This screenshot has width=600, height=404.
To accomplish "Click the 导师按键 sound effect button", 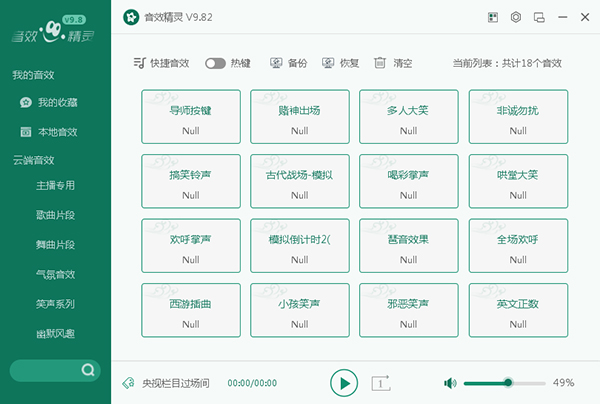I will (191, 117).
